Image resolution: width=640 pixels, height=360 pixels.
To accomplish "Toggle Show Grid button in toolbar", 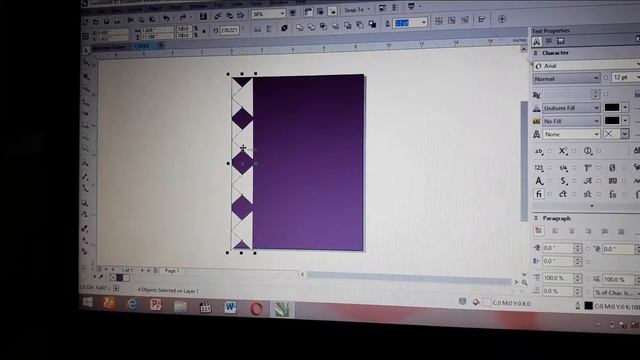I will click(x=320, y=12).
